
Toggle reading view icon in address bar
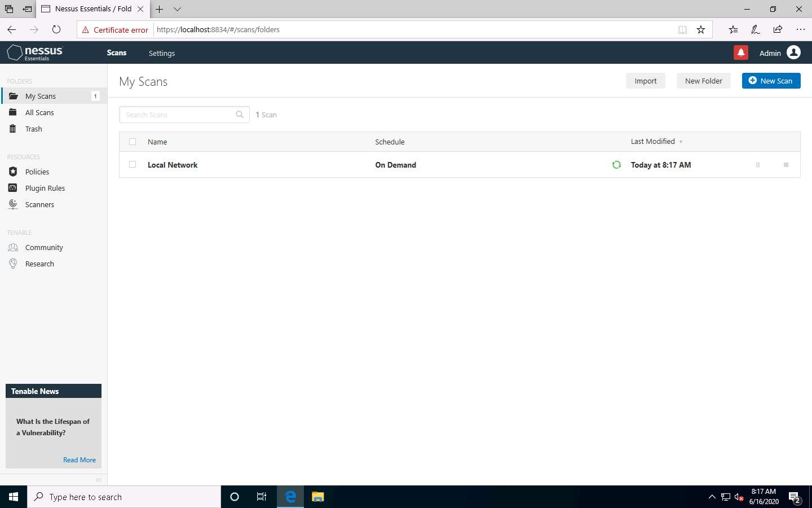click(x=682, y=29)
